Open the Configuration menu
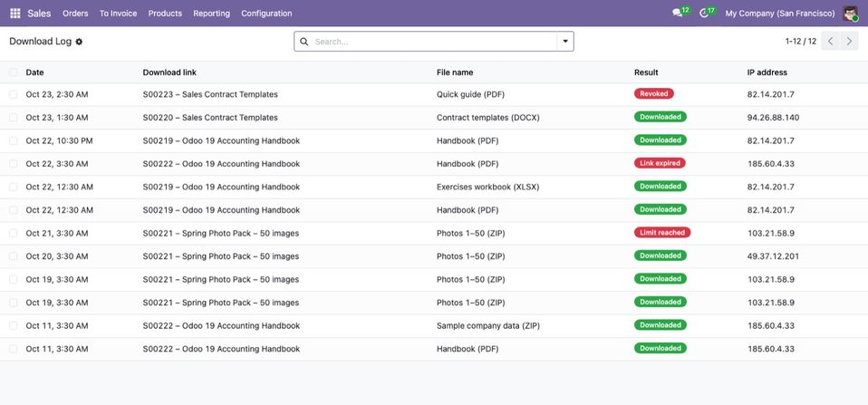The width and height of the screenshot is (868, 405). [266, 14]
